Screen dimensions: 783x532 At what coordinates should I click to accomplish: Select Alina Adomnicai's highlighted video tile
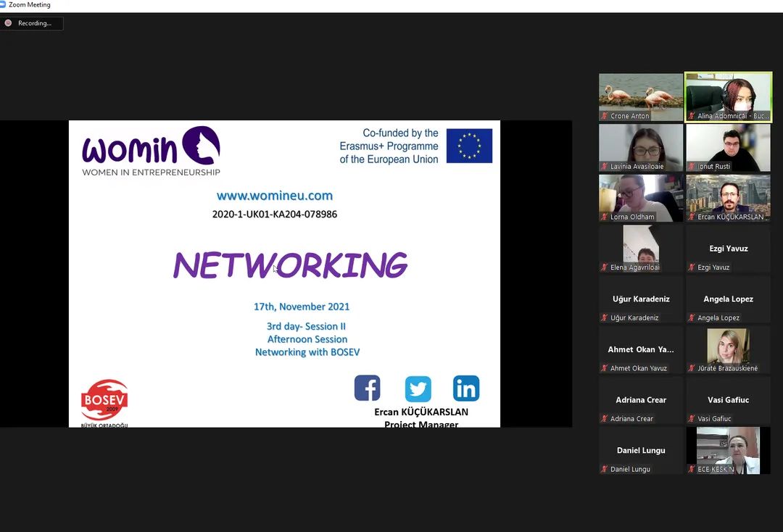728,97
